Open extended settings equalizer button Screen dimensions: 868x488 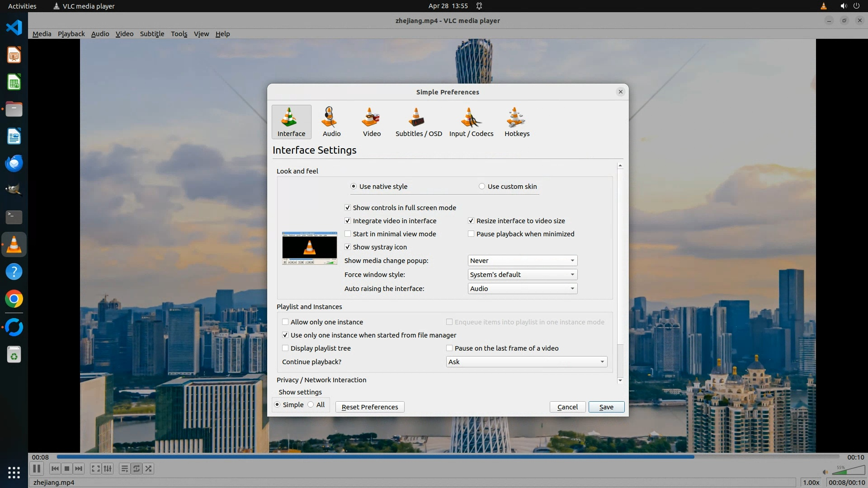point(108,469)
